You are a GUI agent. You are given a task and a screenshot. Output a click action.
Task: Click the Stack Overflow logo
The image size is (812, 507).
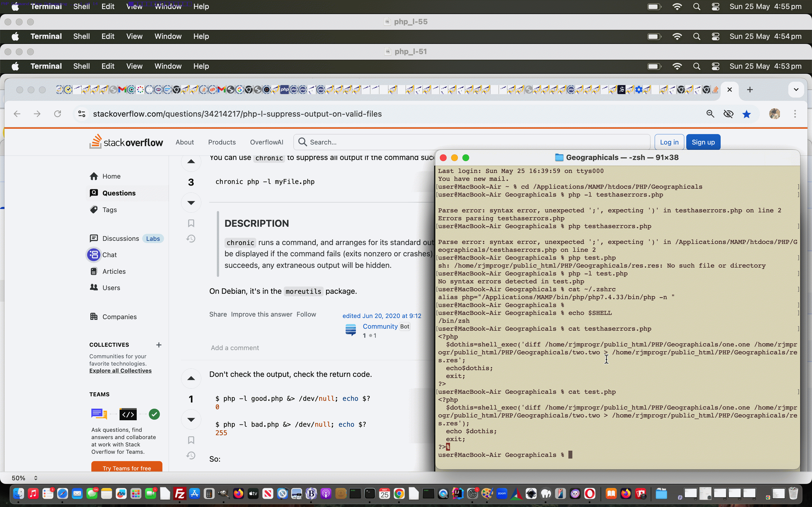point(126,142)
